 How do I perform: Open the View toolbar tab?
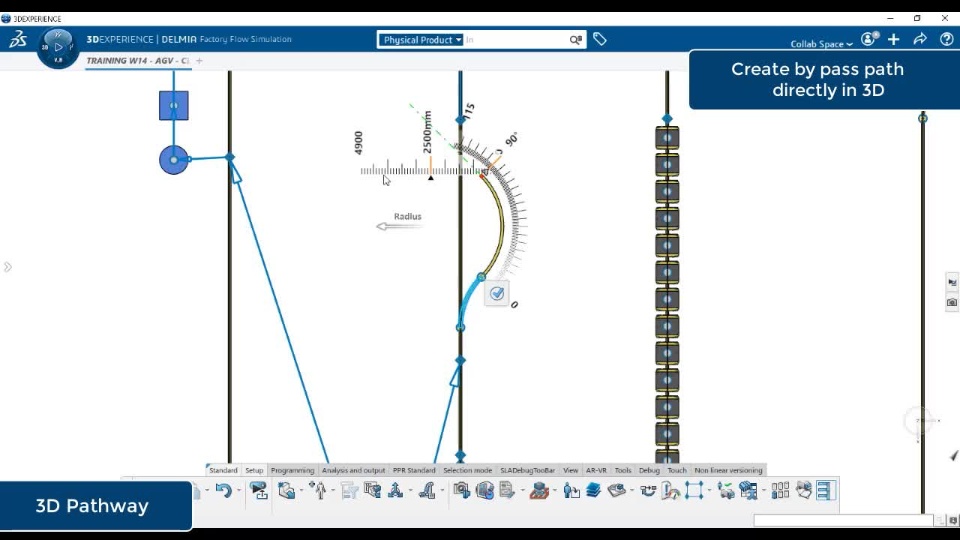pyautogui.click(x=571, y=470)
